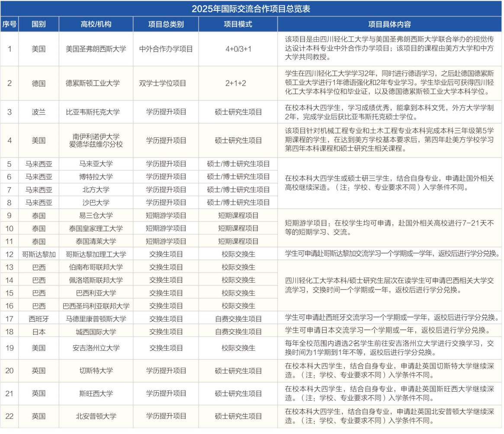Image resolution: width=504 pixels, height=434 pixels.
Task: Click the 双学士学位项目 category cell
Action: [166, 83]
